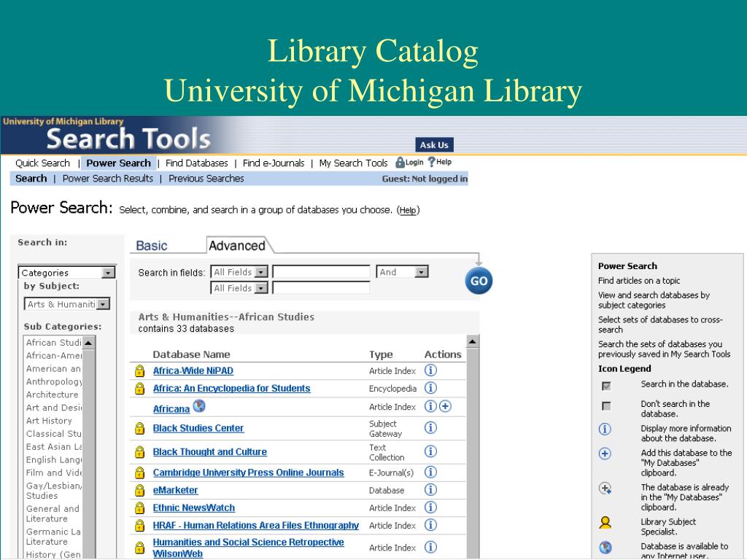
Task: Click lock icon beside Black Thought and Culture
Action: [x=139, y=451]
